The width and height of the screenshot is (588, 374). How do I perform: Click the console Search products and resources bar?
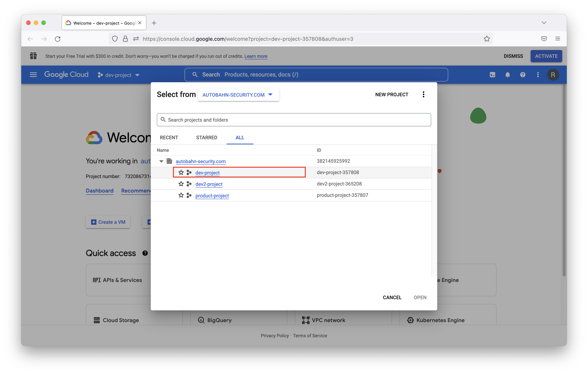pyautogui.click(x=316, y=74)
